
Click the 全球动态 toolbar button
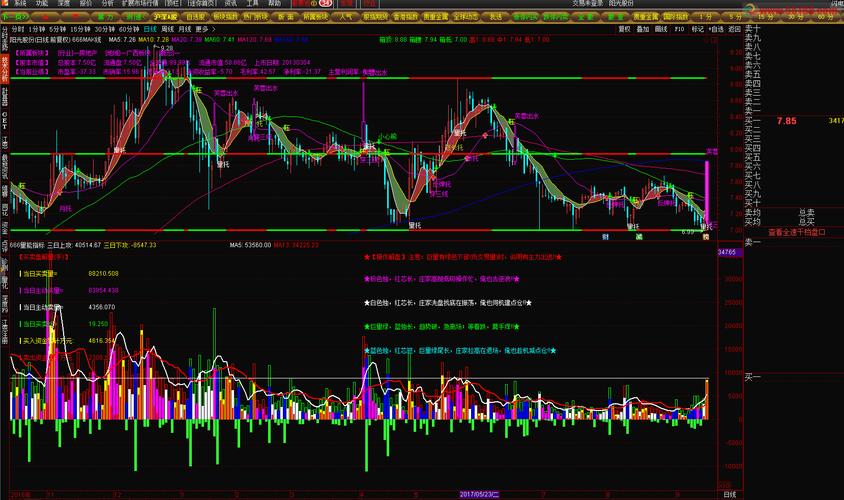pos(467,17)
